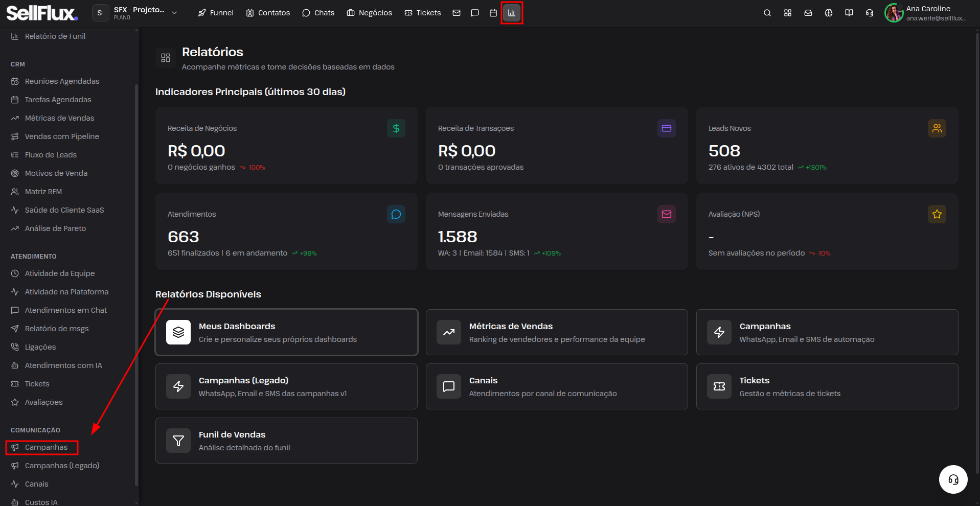980x506 pixels.
Task: Click the envelope icon on Mensagens Enviadas
Action: tap(667, 214)
